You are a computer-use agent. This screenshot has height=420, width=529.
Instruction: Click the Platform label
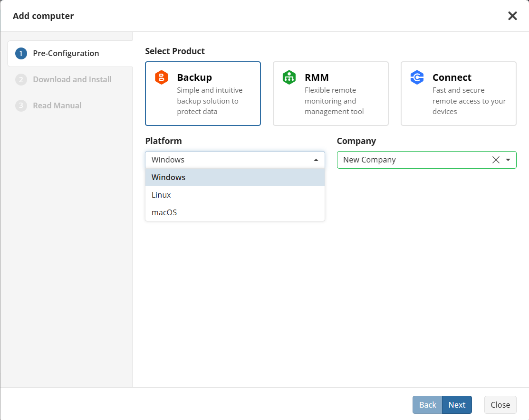(x=164, y=141)
